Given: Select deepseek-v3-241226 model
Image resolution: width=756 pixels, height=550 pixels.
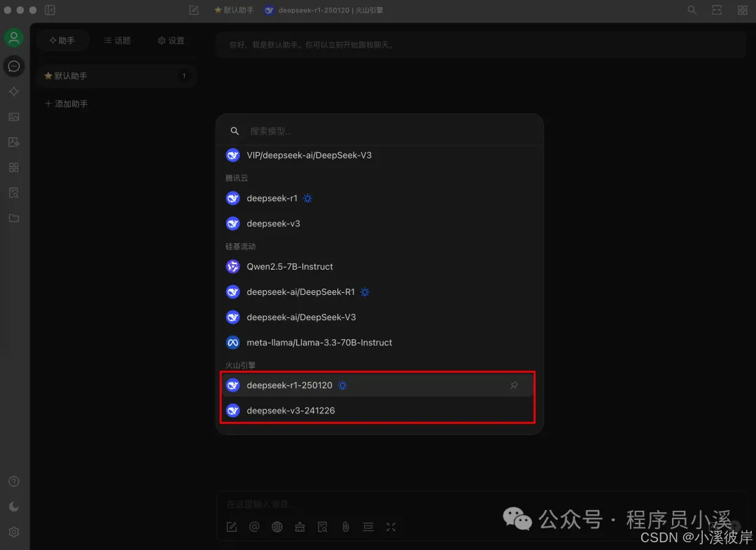Looking at the screenshot, I should click(x=377, y=411).
